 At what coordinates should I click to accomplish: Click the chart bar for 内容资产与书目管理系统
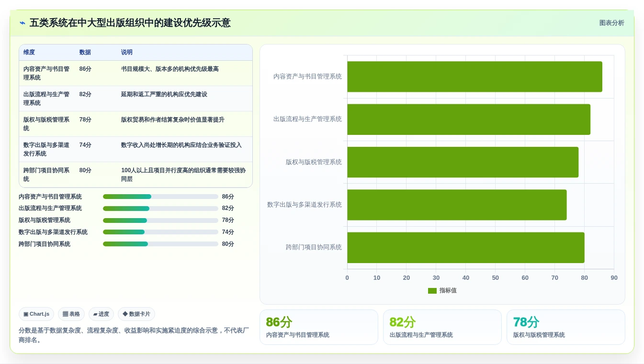point(475,77)
